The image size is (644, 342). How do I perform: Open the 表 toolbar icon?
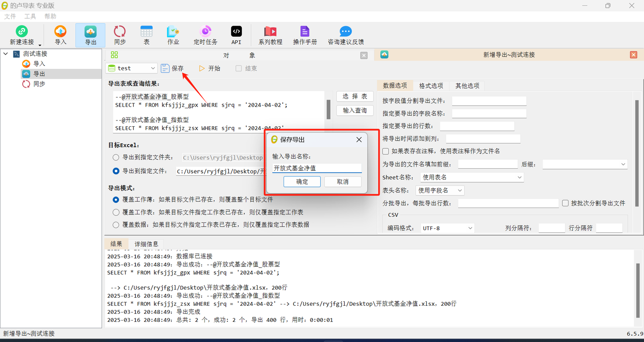pos(147,31)
